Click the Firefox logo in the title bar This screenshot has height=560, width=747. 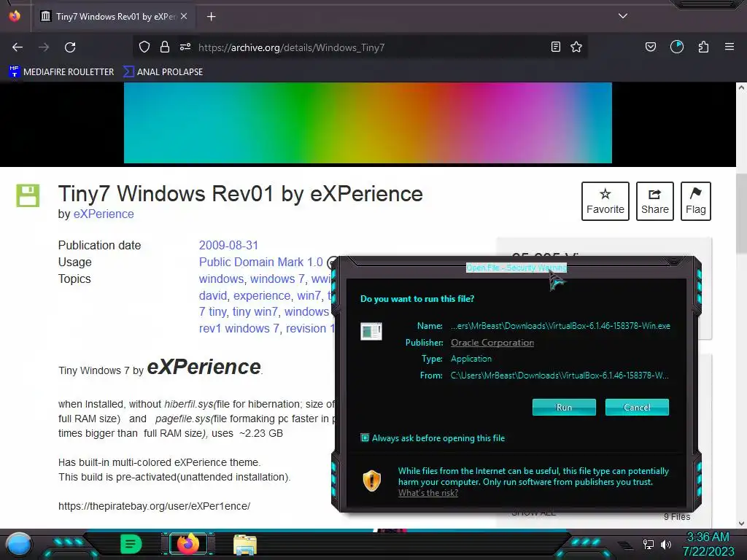(x=15, y=16)
